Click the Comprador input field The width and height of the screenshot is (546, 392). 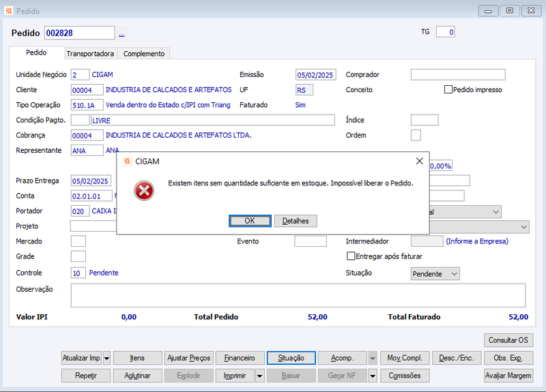coord(458,74)
